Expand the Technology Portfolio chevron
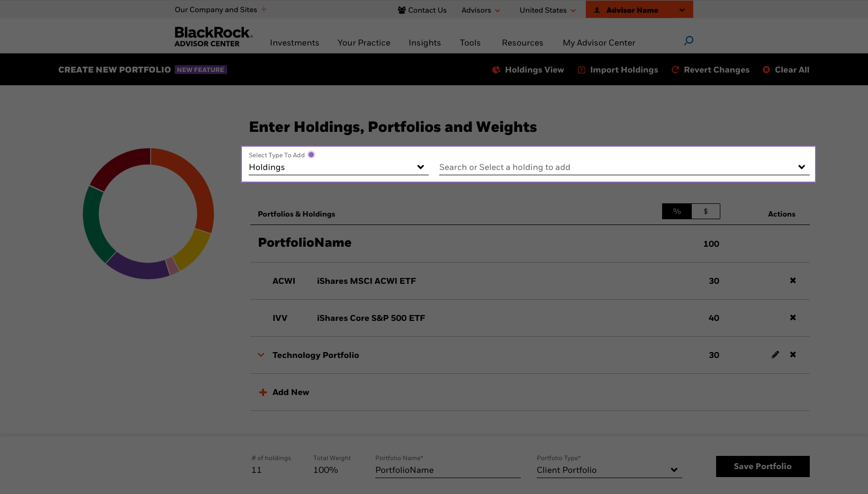The height and width of the screenshot is (494, 868). click(x=261, y=355)
